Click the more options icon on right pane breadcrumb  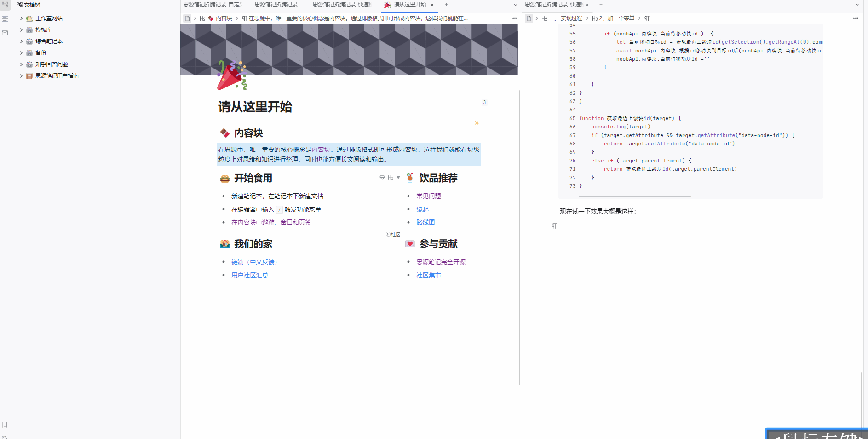(856, 18)
